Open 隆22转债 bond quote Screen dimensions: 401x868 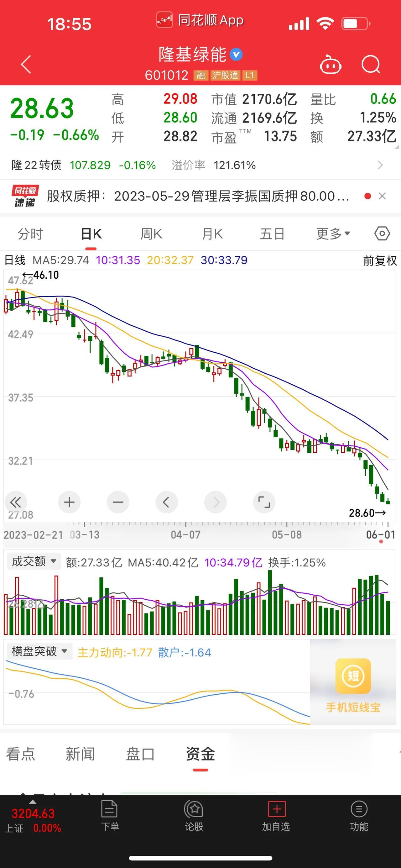pyautogui.click(x=84, y=165)
